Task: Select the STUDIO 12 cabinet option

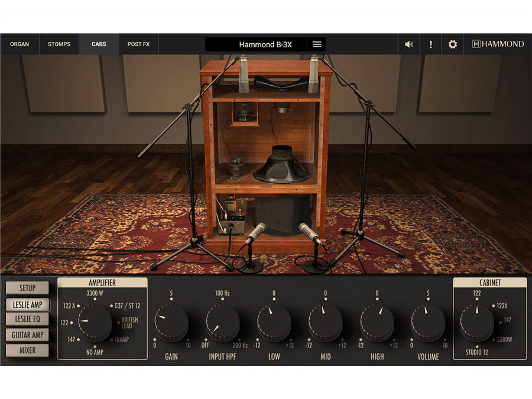Action: (476, 352)
